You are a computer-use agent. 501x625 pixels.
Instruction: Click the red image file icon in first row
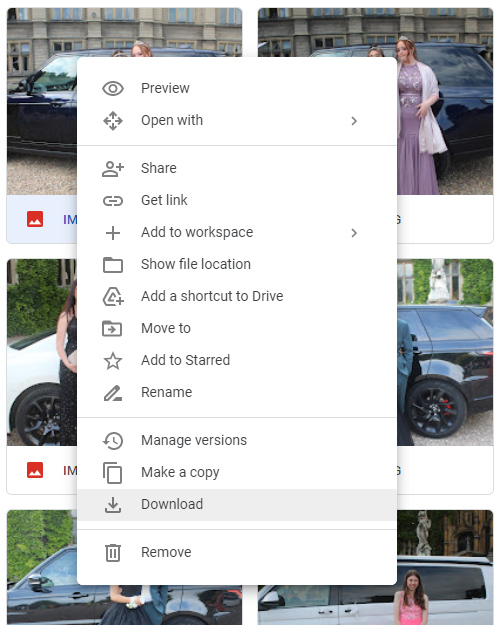coord(35,219)
